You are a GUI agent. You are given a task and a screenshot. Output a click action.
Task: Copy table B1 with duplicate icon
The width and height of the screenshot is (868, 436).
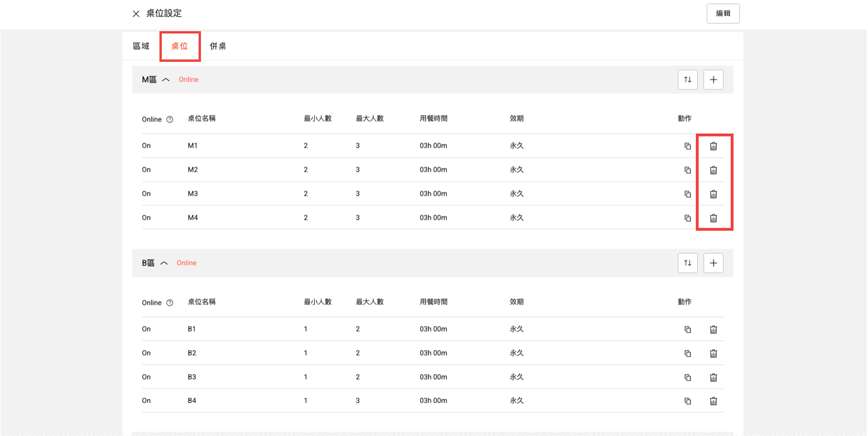click(x=687, y=329)
